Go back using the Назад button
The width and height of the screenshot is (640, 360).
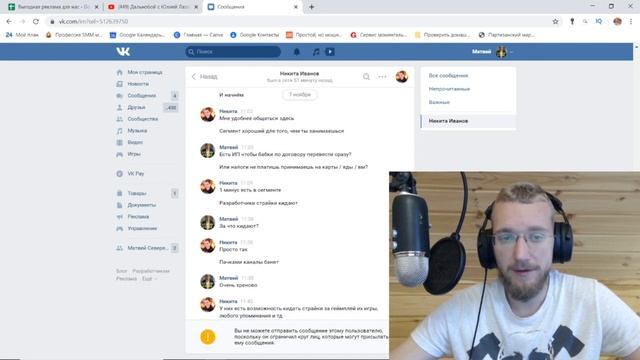pos(204,76)
